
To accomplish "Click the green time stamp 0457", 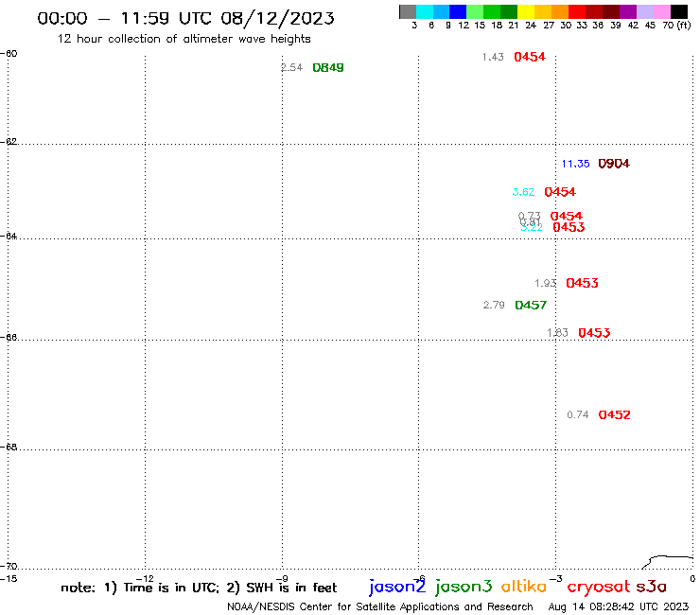I will coord(531,305).
